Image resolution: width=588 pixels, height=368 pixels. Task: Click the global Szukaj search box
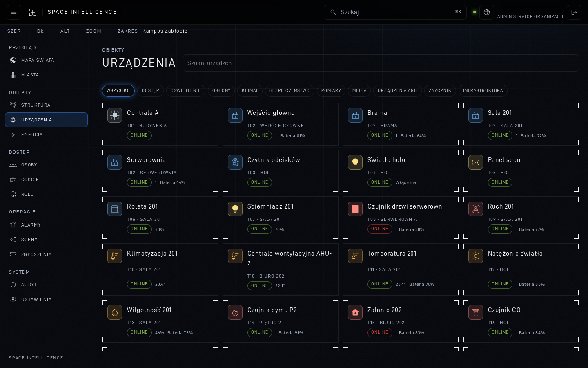tap(395, 12)
